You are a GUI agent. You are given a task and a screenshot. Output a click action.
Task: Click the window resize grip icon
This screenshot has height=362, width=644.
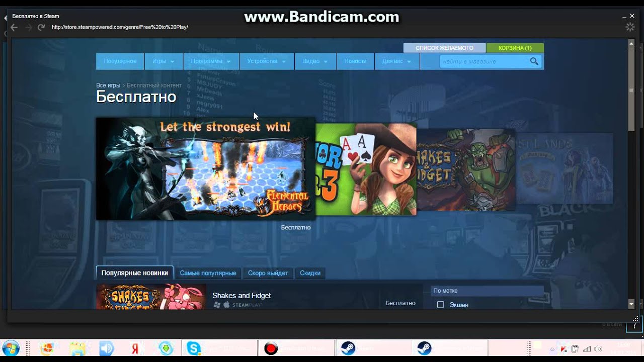point(635,318)
